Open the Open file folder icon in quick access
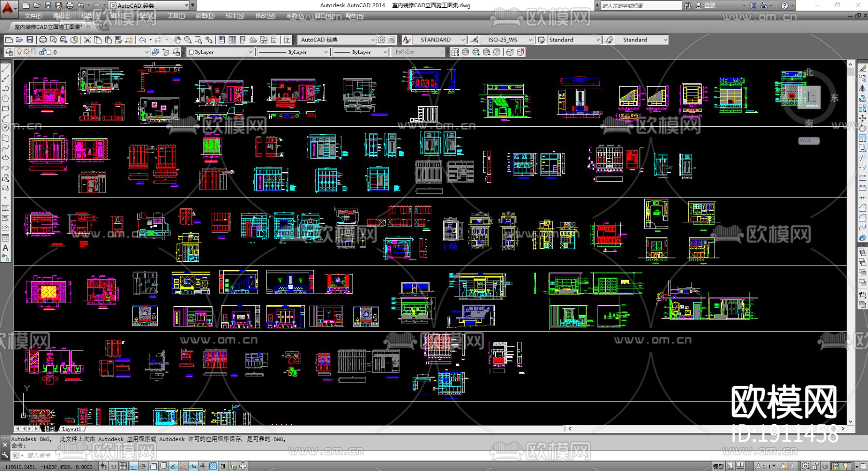 coord(37,5)
